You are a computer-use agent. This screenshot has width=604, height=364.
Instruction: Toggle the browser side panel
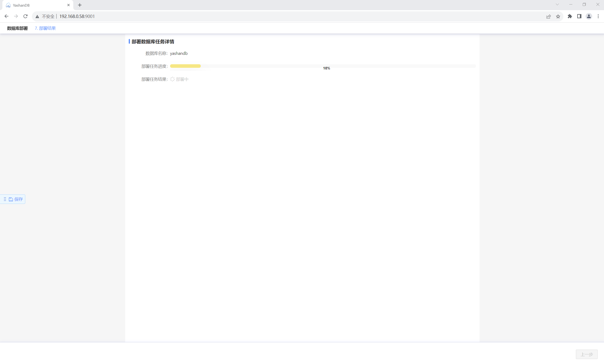579,16
